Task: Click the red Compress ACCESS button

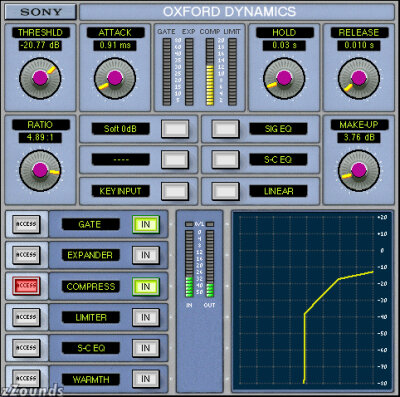Action: pyautogui.click(x=26, y=286)
